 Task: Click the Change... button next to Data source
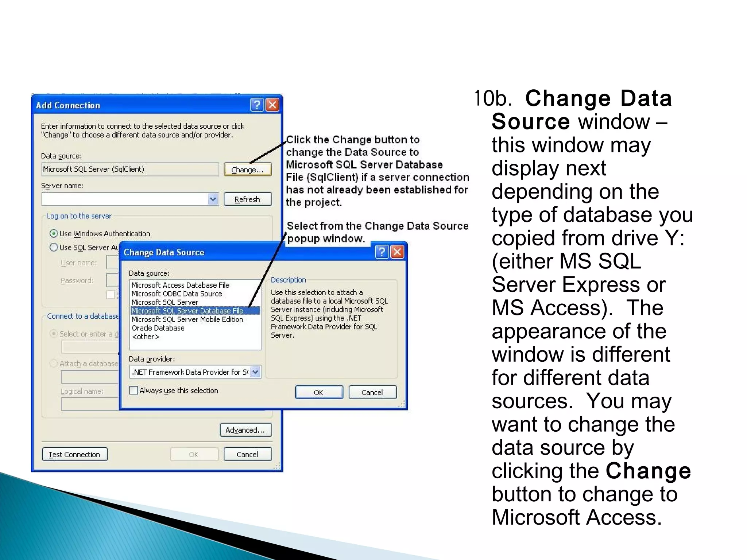248,170
